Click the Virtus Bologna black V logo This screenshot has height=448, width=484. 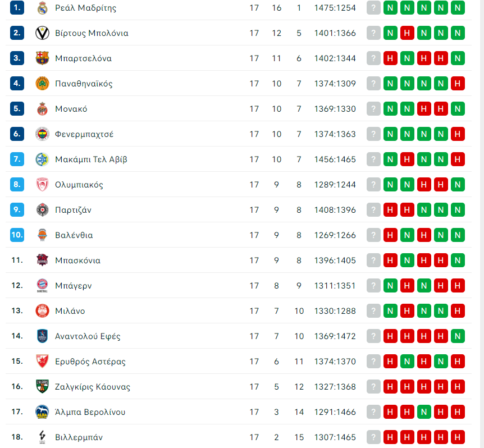tap(42, 33)
